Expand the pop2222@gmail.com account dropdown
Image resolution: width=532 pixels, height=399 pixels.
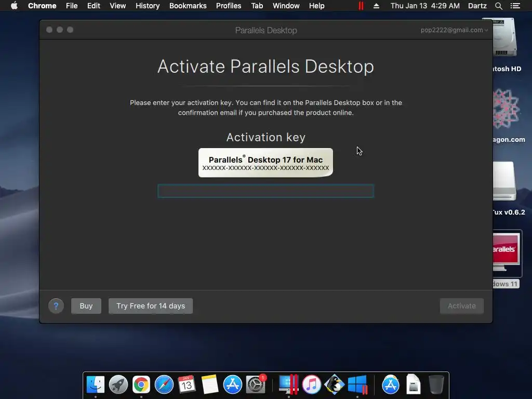click(454, 30)
